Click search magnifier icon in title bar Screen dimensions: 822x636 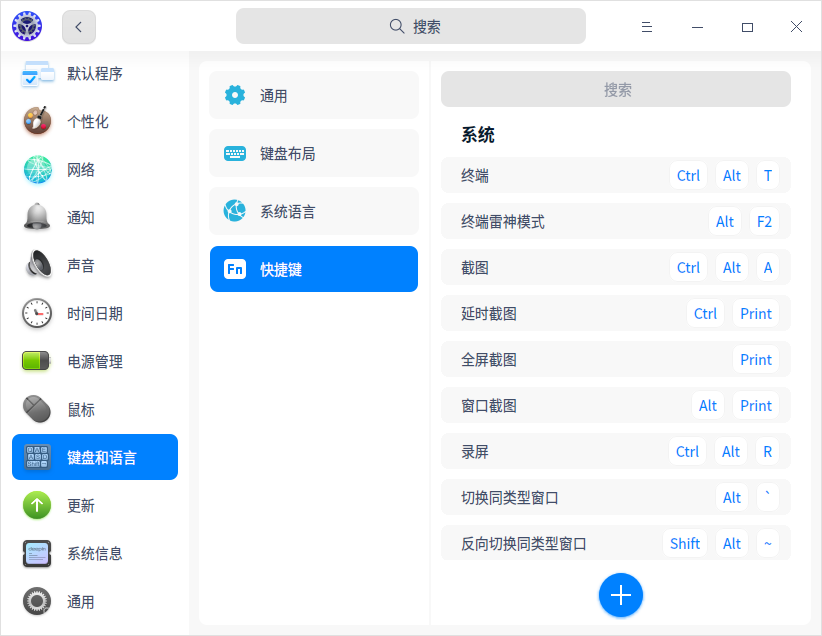click(397, 26)
